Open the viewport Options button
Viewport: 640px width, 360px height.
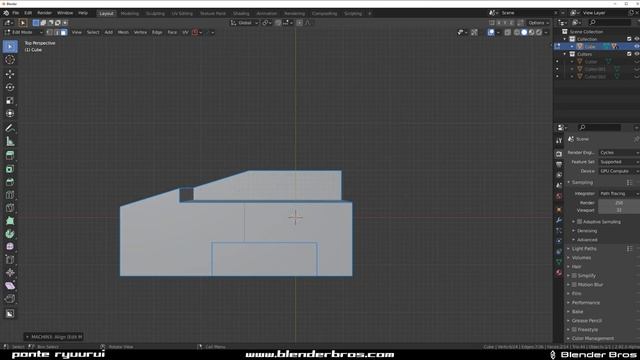(538, 23)
